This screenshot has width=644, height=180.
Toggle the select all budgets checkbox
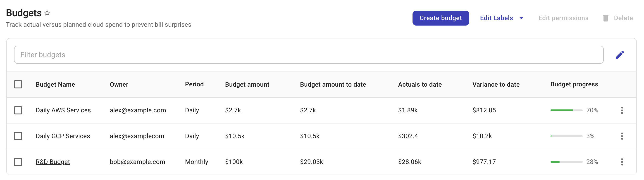pos(18,85)
